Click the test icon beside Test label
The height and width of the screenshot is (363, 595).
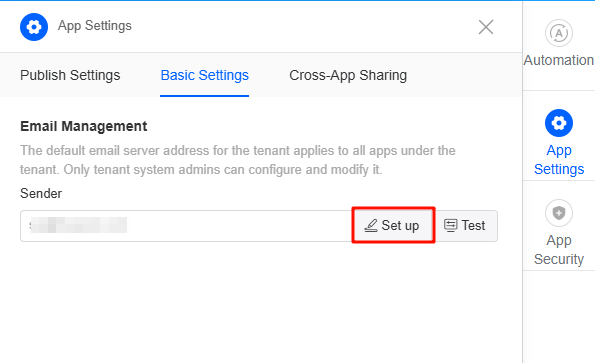pos(450,225)
